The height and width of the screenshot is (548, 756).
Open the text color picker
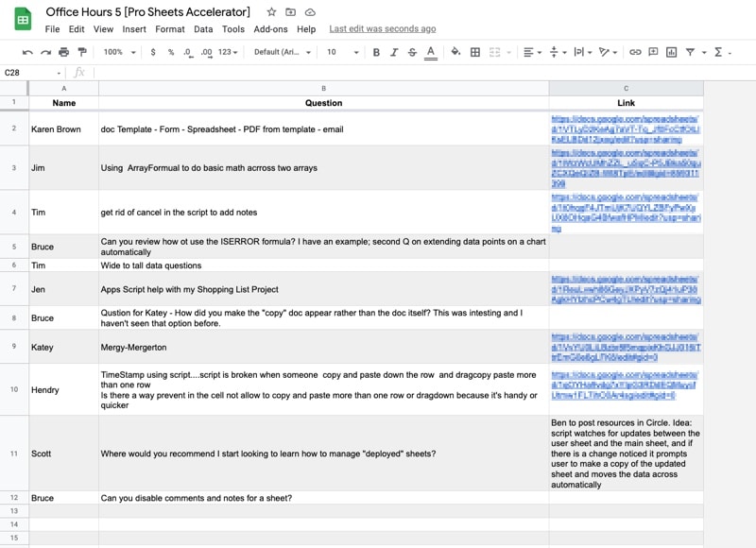[431, 53]
